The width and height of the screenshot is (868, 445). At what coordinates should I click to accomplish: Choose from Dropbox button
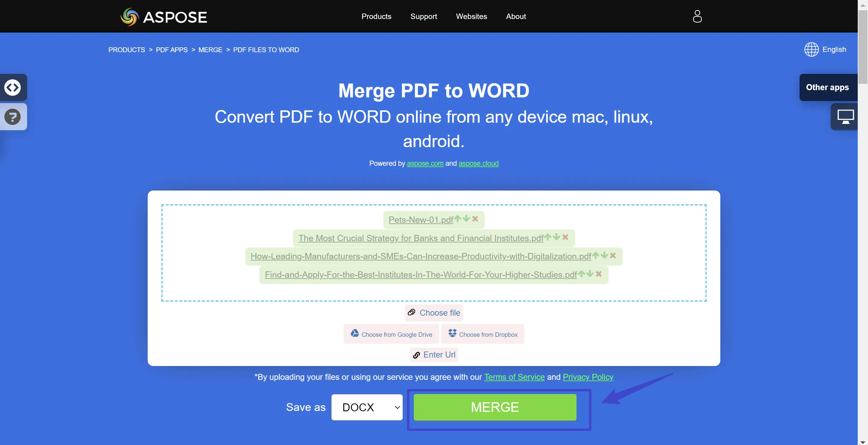click(x=483, y=334)
